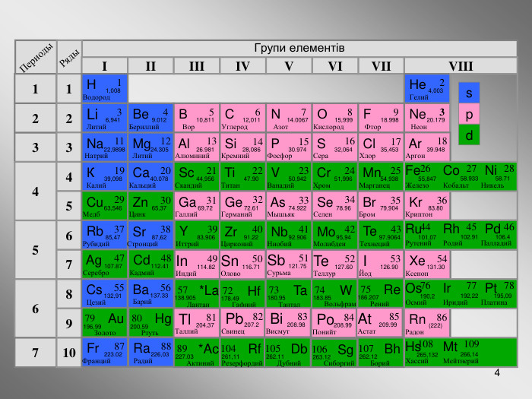Click the green 'd' legend swatch
Image resolution: width=532 pixels, height=399 pixels.
point(469,136)
